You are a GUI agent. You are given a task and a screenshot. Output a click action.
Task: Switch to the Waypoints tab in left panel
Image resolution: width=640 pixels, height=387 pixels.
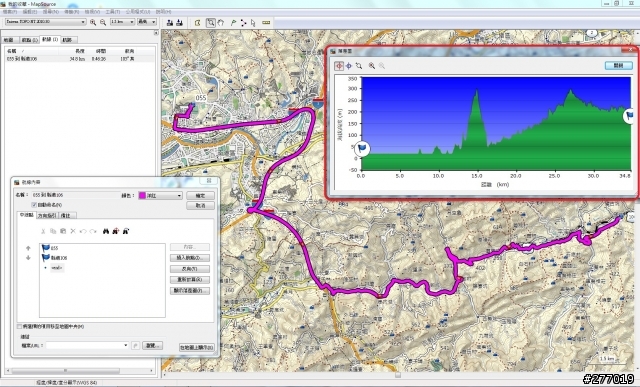coord(29,40)
